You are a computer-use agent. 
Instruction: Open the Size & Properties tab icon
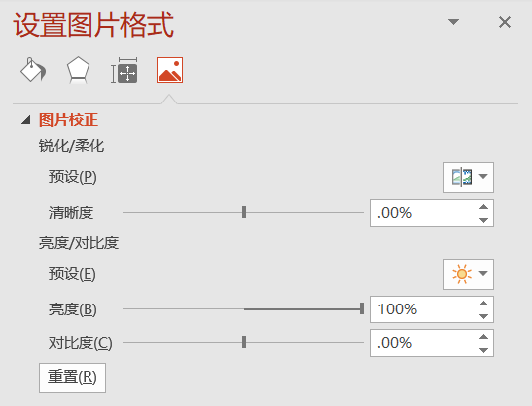click(124, 70)
